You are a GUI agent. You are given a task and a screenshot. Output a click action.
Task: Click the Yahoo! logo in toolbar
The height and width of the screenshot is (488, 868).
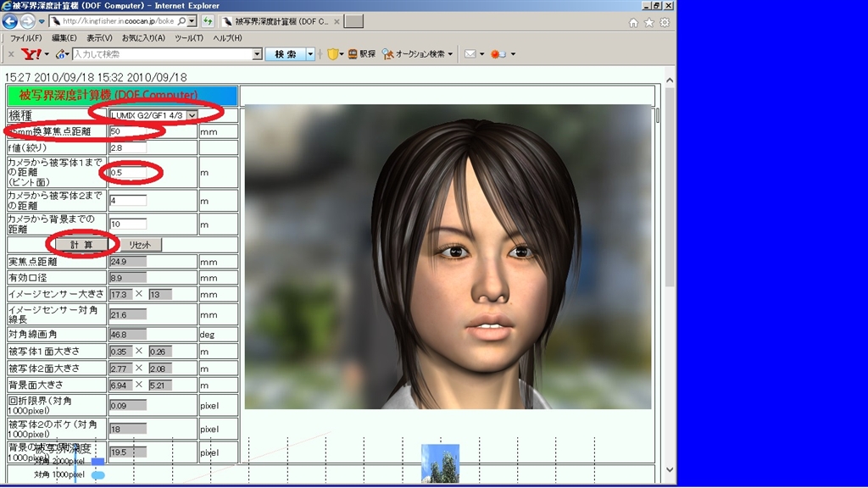click(31, 54)
